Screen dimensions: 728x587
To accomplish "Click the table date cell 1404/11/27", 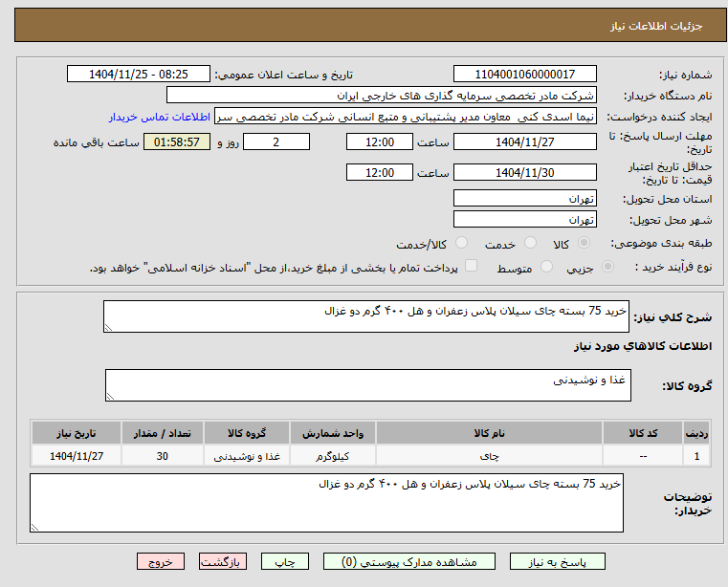I will pyautogui.click(x=77, y=456).
